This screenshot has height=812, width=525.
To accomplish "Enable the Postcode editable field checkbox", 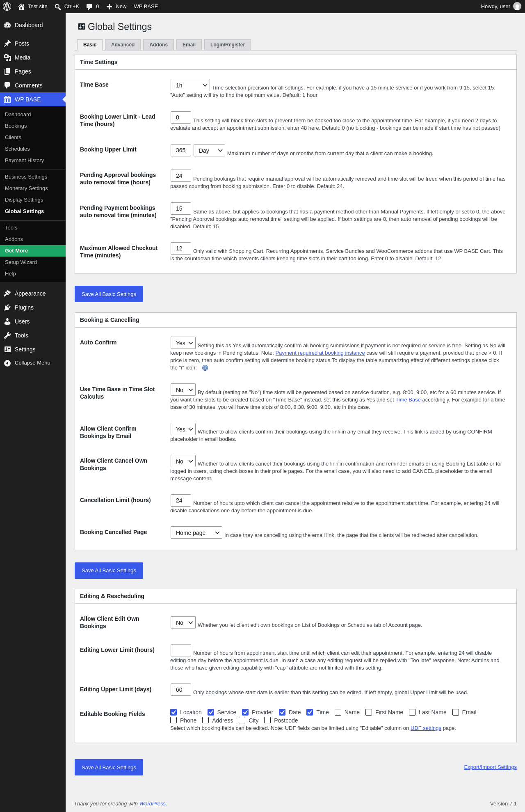I will coord(267,720).
